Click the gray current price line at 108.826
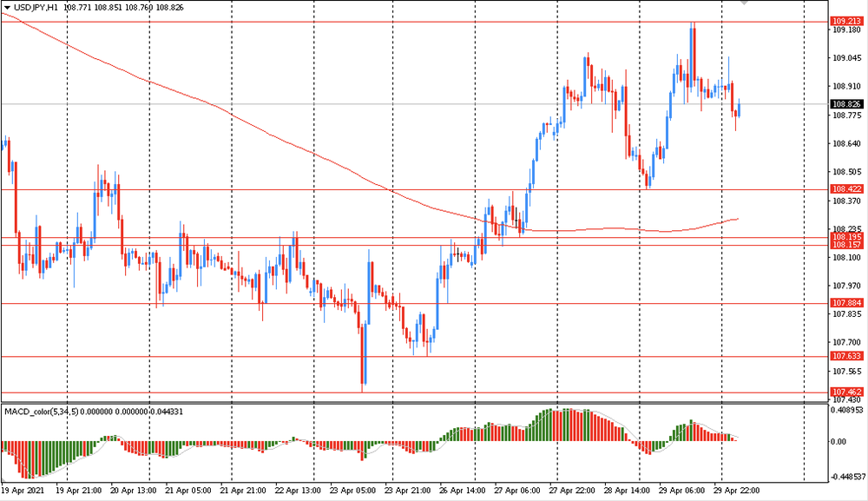This screenshot has width=868, height=501. (x=414, y=103)
